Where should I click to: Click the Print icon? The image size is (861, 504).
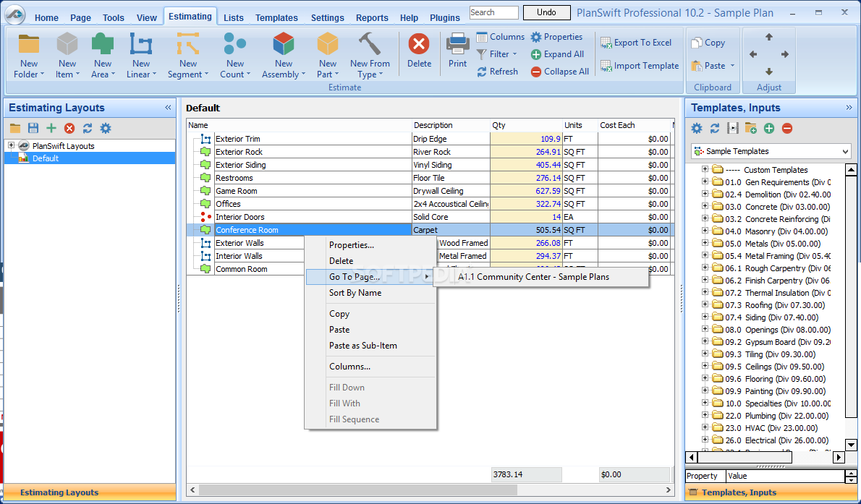pos(457,44)
